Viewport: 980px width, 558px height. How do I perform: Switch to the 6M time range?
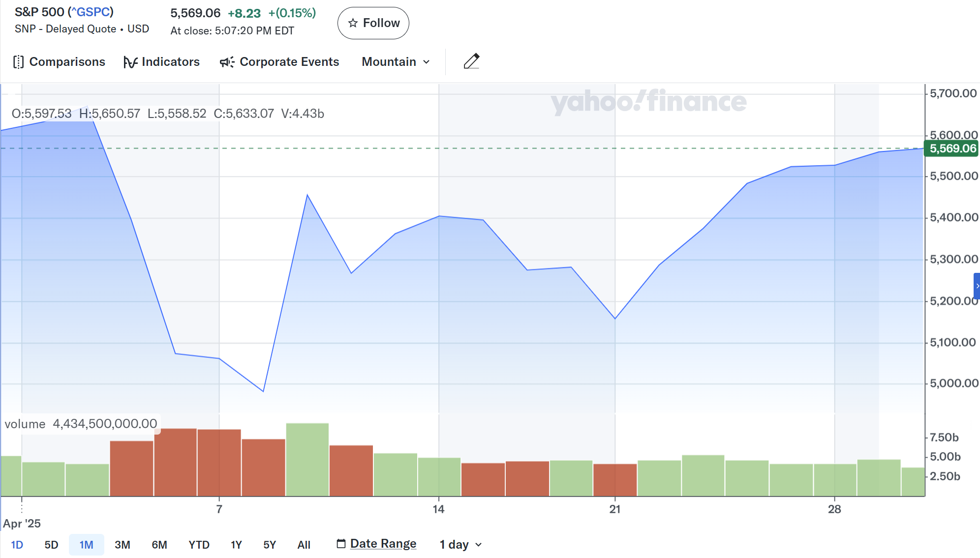159,545
